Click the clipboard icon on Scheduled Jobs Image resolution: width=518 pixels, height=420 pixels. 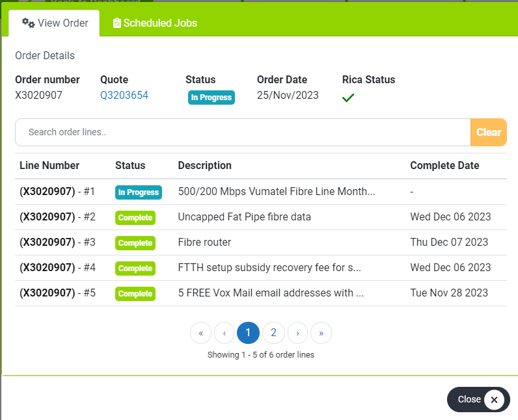click(x=117, y=23)
